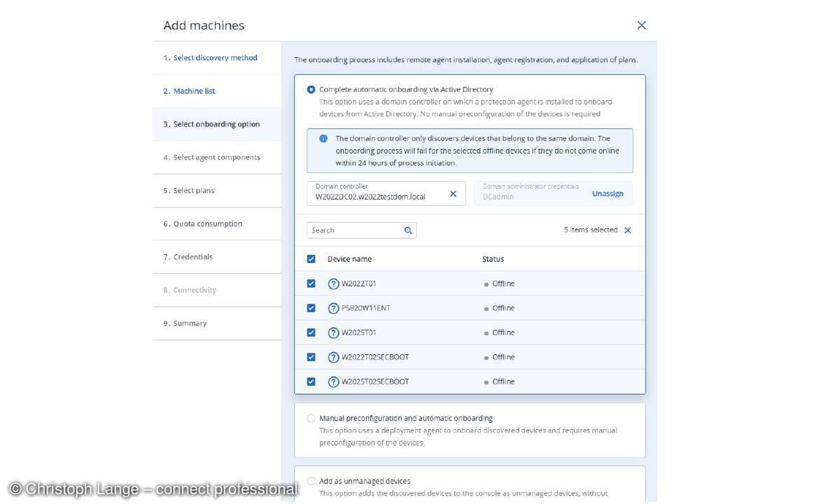Toggle the select-all checkbox in the Device name header

coord(311,258)
